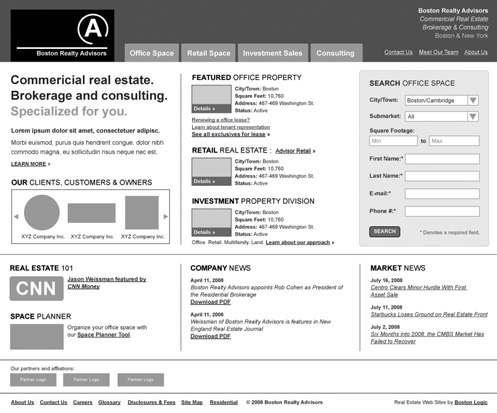The image size is (497, 413).
Task: Focus the Min square footage field
Action: 393,141
